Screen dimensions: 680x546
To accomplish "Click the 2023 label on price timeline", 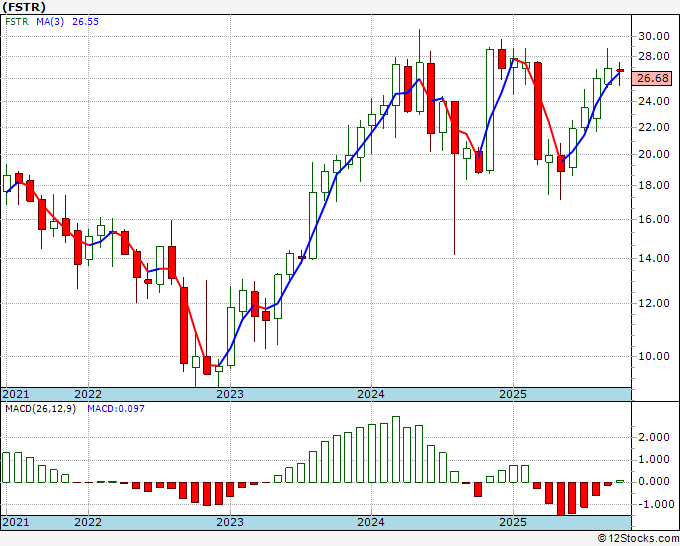I will [x=230, y=394].
